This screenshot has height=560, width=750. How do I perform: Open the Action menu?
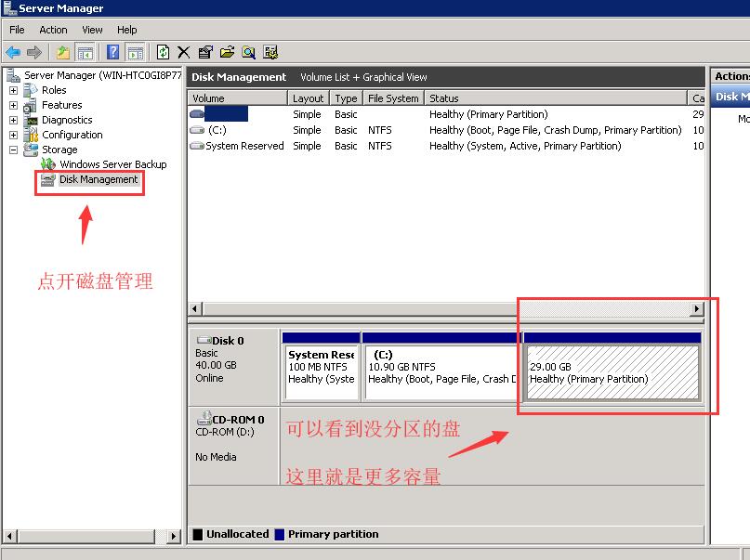[53, 30]
